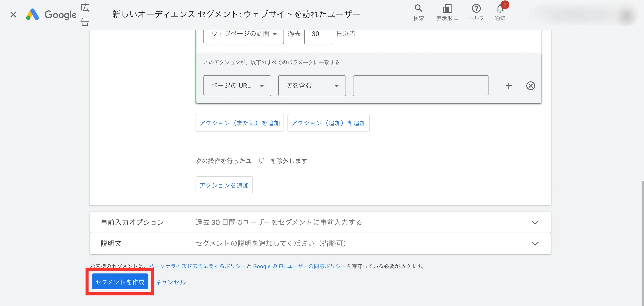This screenshot has height=306, width=644.
Task: Open the 通知 notifications bell
Action: pos(500,9)
